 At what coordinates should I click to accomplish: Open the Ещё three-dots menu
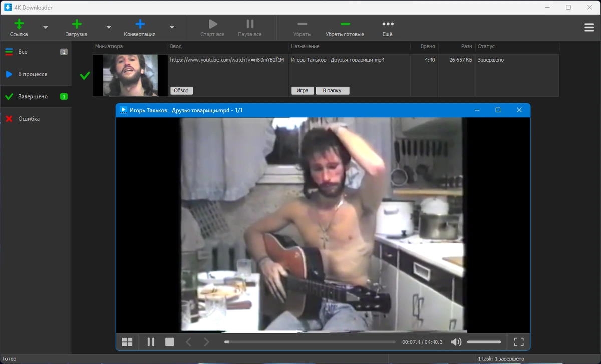pyautogui.click(x=388, y=24)
